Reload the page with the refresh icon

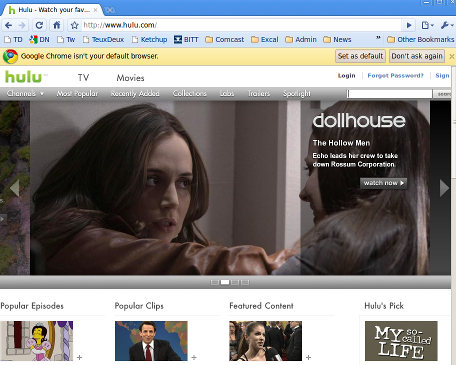point(39,25)
